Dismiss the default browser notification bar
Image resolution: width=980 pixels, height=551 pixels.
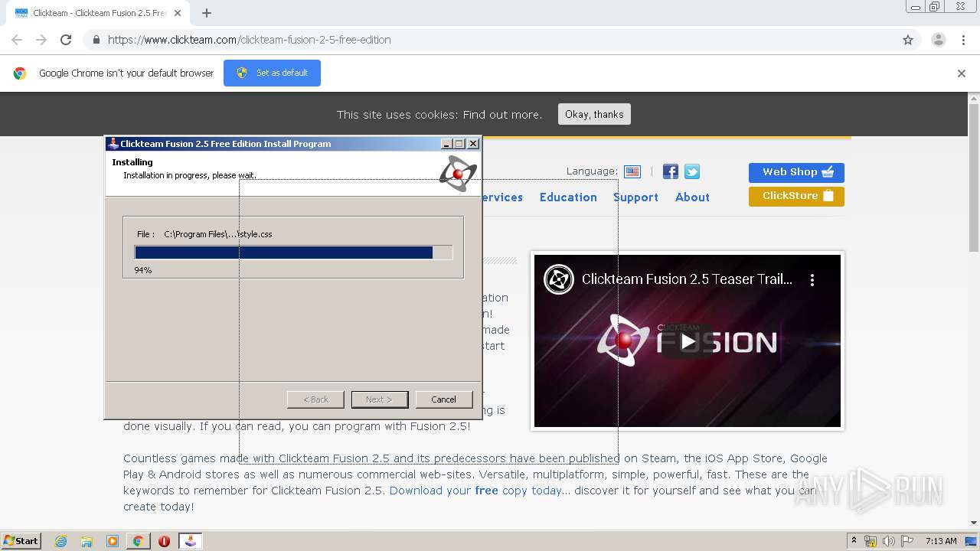coord(962,73)
